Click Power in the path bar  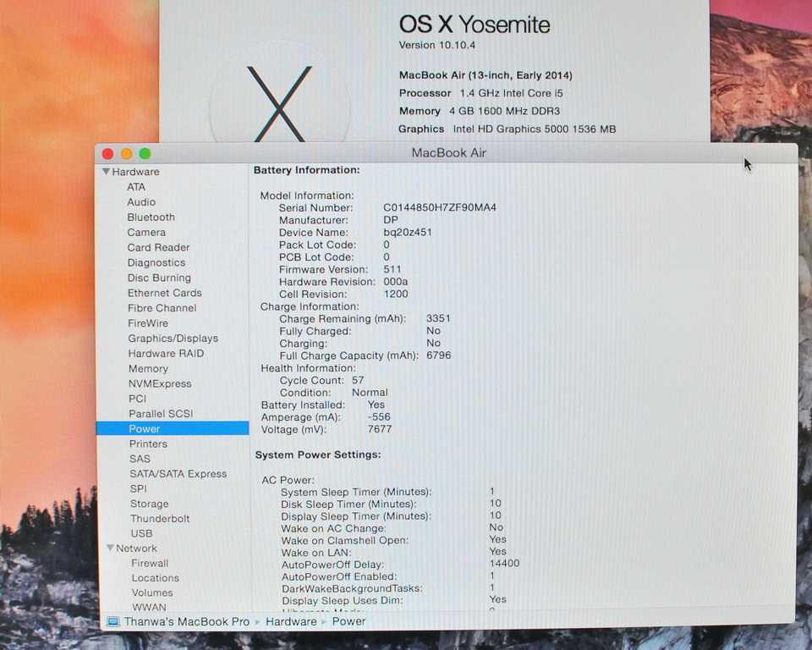[348, 621]
